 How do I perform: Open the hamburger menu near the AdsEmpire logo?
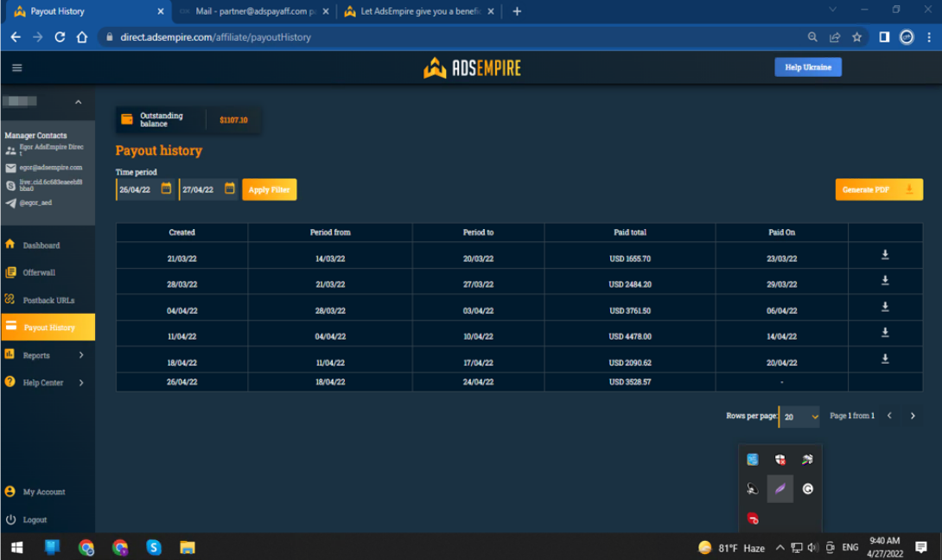(x=16, y=67)
